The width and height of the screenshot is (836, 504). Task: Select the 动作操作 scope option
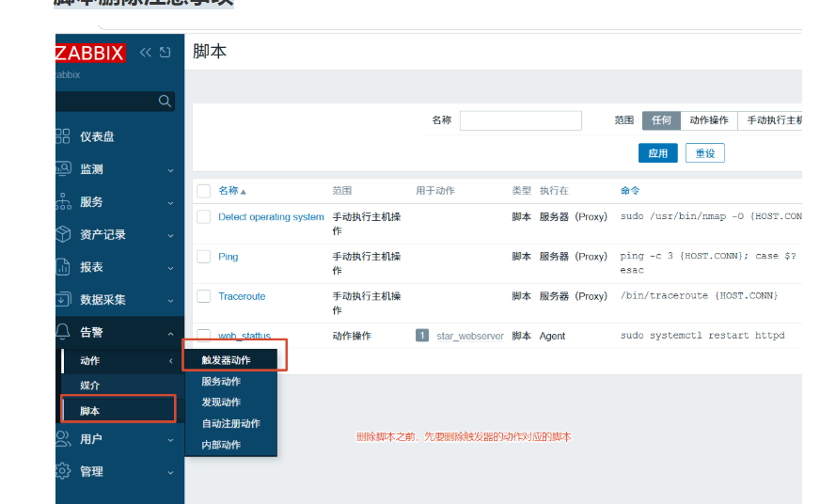coord(708,120)
